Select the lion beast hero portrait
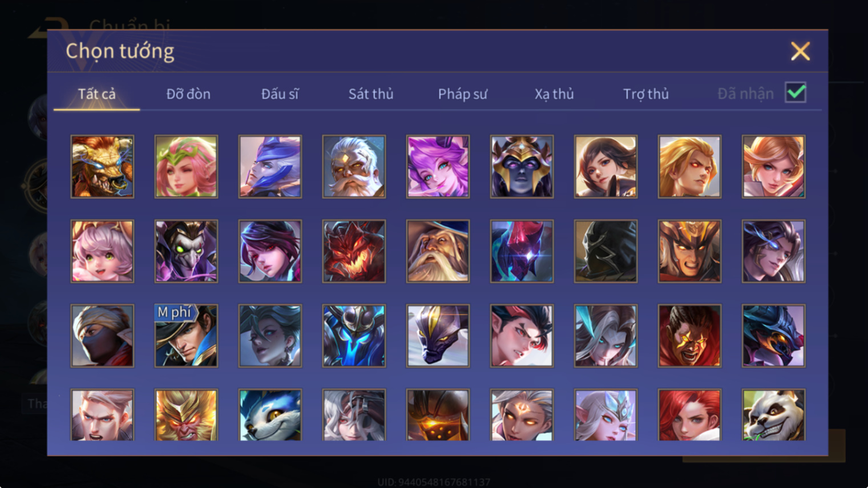Screen dimensions: 868x488 (x=102, y=167)
